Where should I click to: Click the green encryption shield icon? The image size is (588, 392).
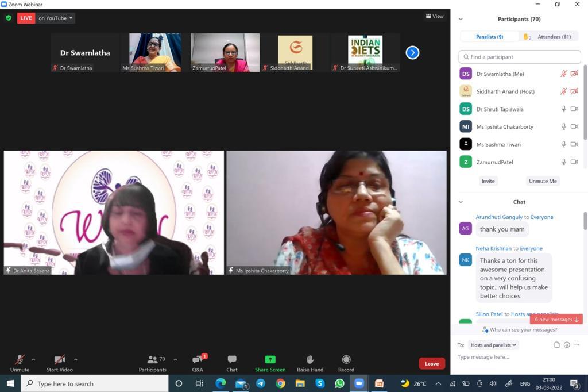click(9, 18)
